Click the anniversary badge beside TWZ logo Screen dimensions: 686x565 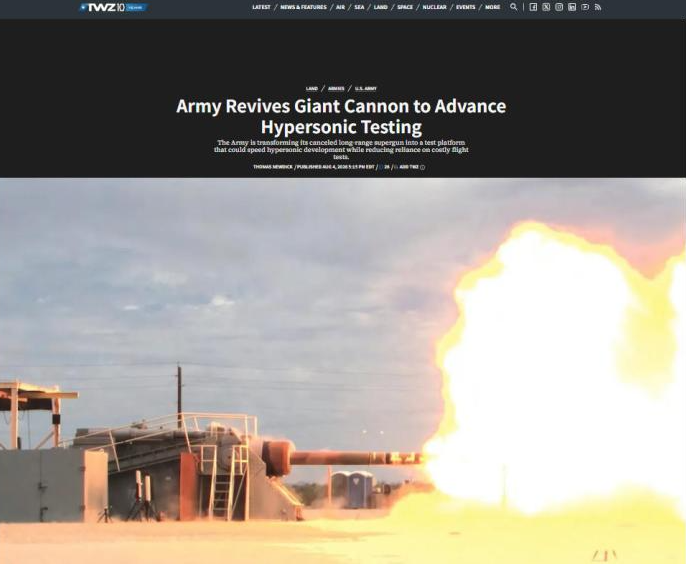[134, 7]
